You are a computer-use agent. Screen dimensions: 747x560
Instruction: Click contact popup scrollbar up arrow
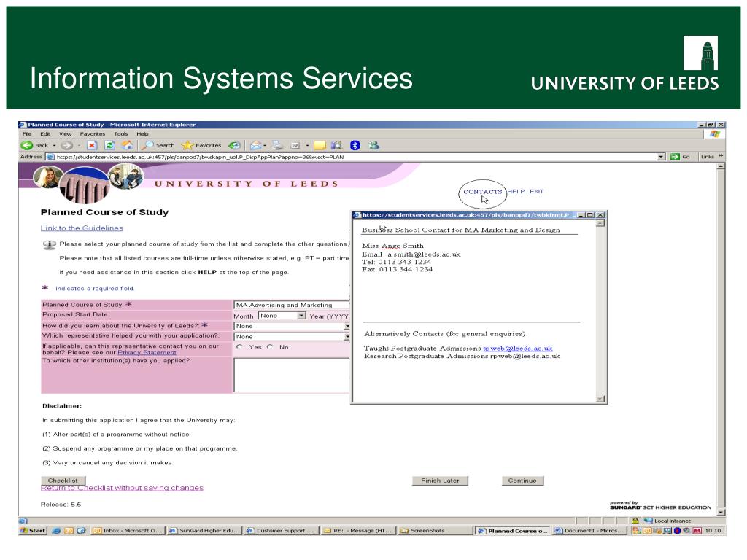point(600,223)
